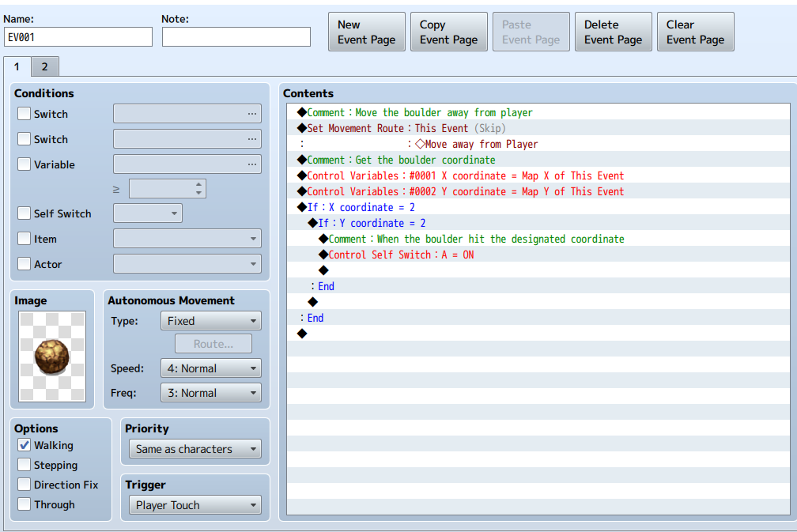
Task: Click the New Event Page button
Action: pos(367,32)
